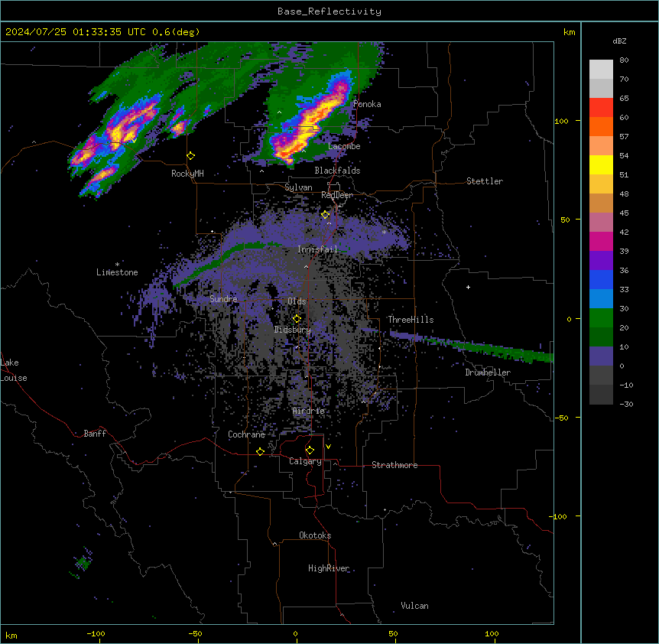
Task: Select the yellow diamond marker between Olds and Didsbury
Action: (297, 319)
